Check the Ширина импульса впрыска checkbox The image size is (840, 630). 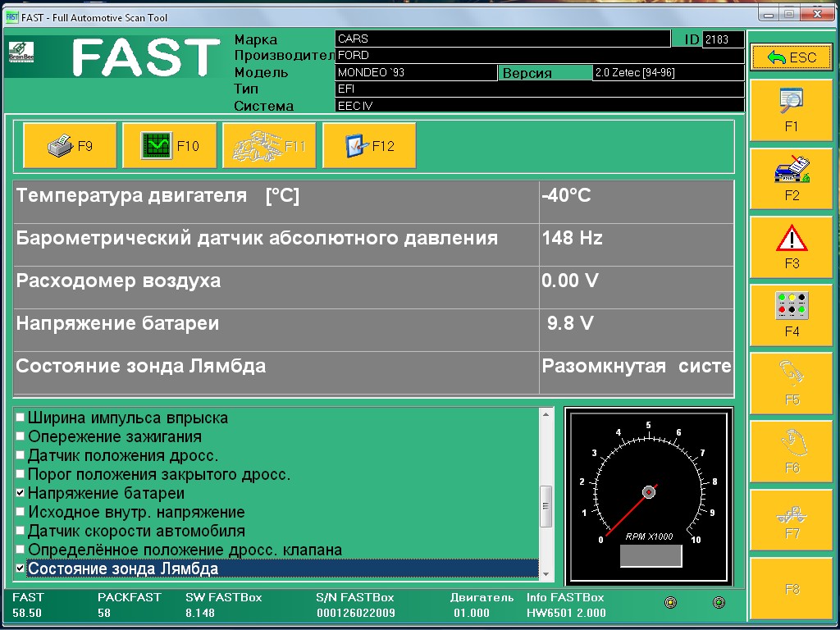(x=21, y=418)
